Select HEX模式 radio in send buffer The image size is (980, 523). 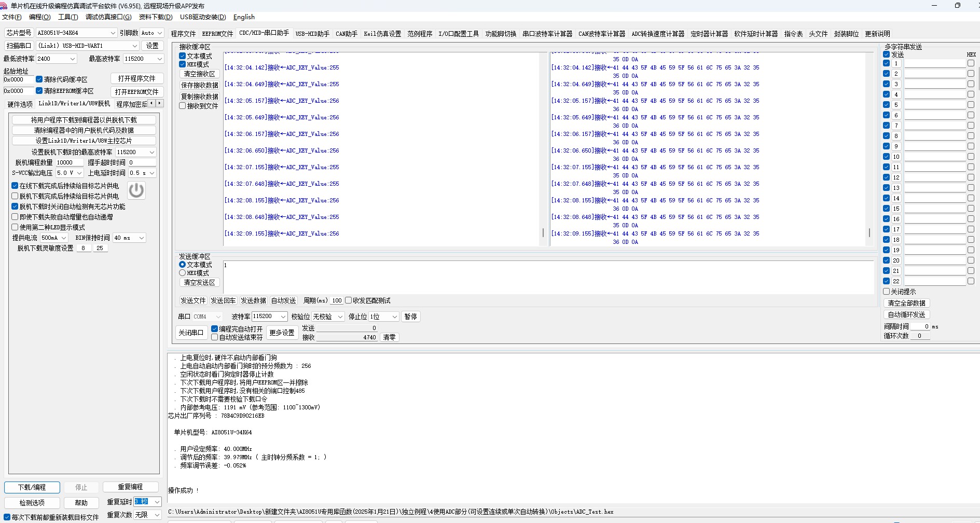pyautogui.click(x=183, y=273)
